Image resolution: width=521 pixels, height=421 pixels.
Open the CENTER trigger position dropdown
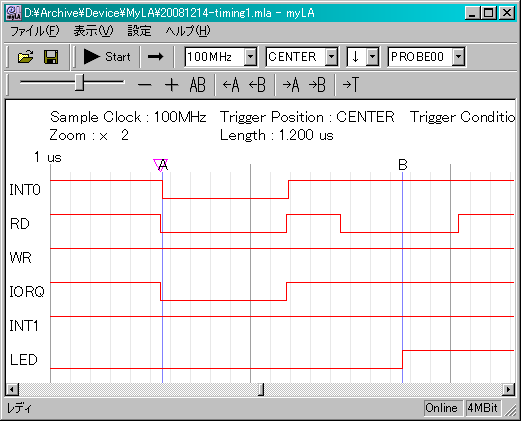point(331,57)
